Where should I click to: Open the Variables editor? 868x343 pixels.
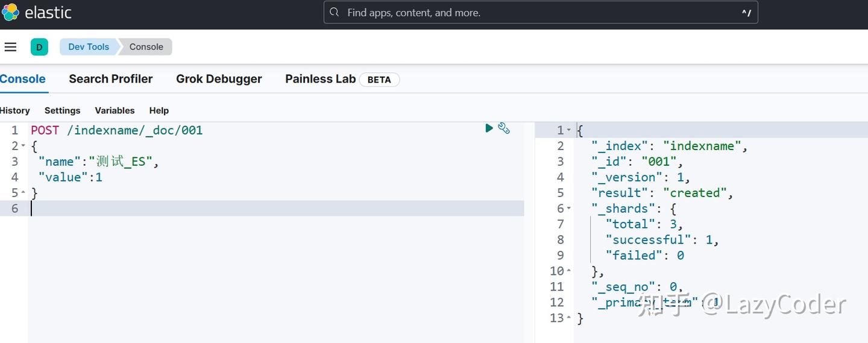pyautogui.click(x=115, y=110)
